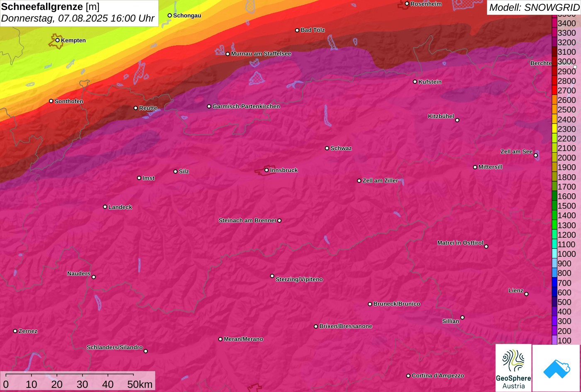The height and width of the screenshot is (392, 581).
Task: Select the Bruneck/Brunico marker dot
Action: click(x=370, y=304)
